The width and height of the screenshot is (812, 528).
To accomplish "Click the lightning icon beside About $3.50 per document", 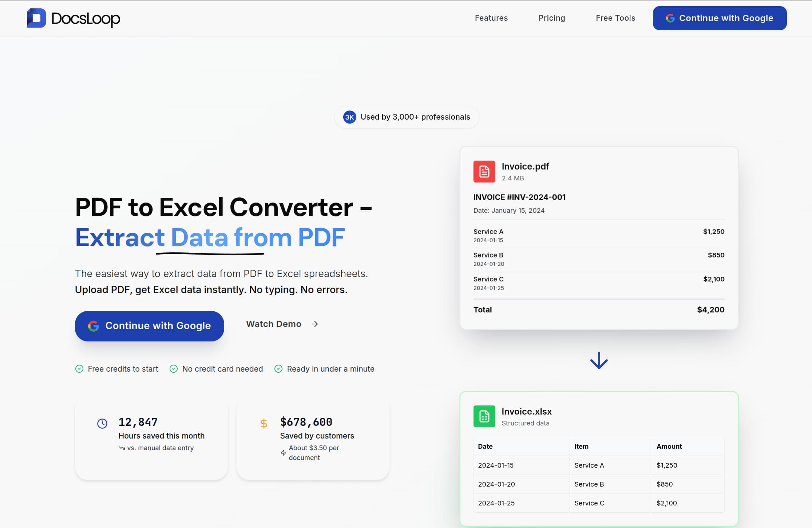I will coord(283,453).
